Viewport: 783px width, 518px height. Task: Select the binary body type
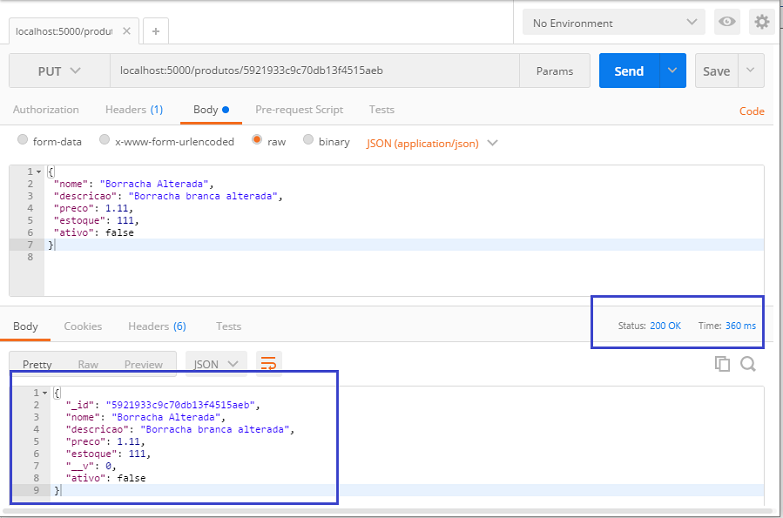click(x=308, y=139)
